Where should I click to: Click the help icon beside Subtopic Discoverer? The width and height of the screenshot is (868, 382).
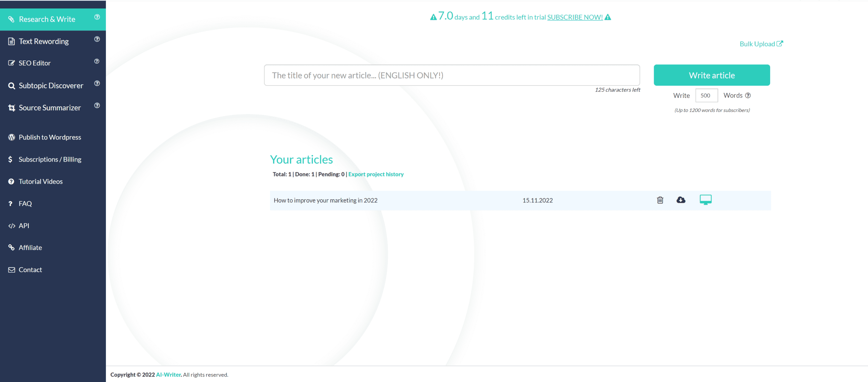pyautogui.click(x=97, y=84)
